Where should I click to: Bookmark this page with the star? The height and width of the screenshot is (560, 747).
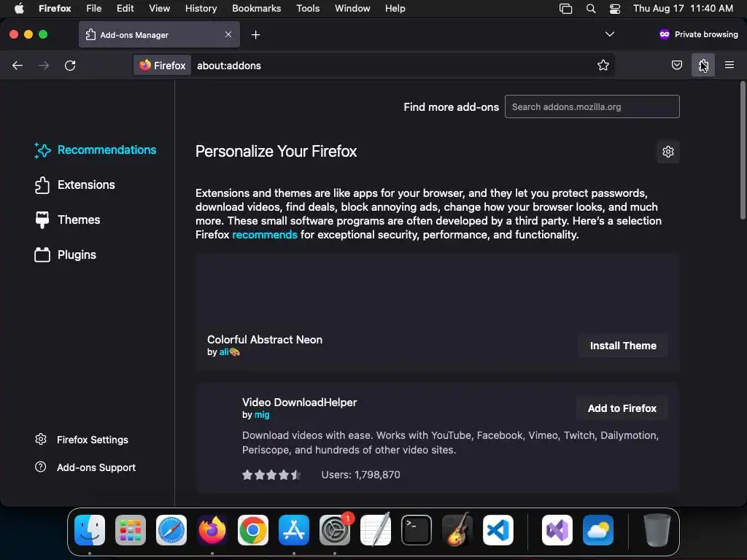(603, 65)
